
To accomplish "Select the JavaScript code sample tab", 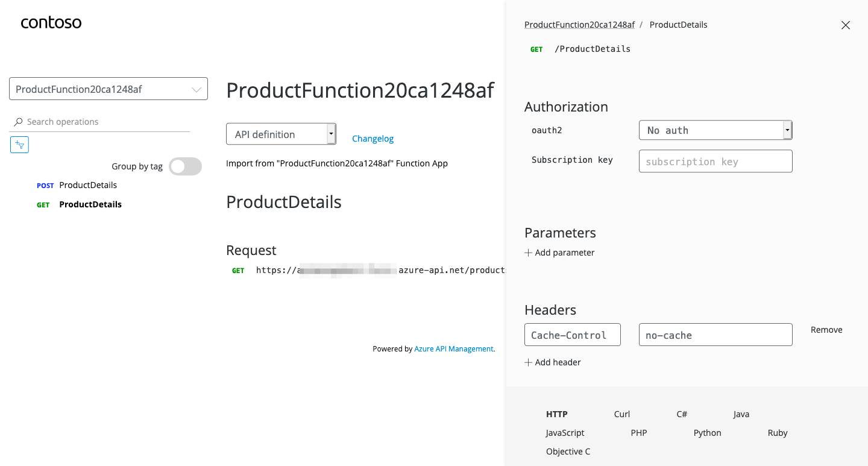I will [565, 433].
